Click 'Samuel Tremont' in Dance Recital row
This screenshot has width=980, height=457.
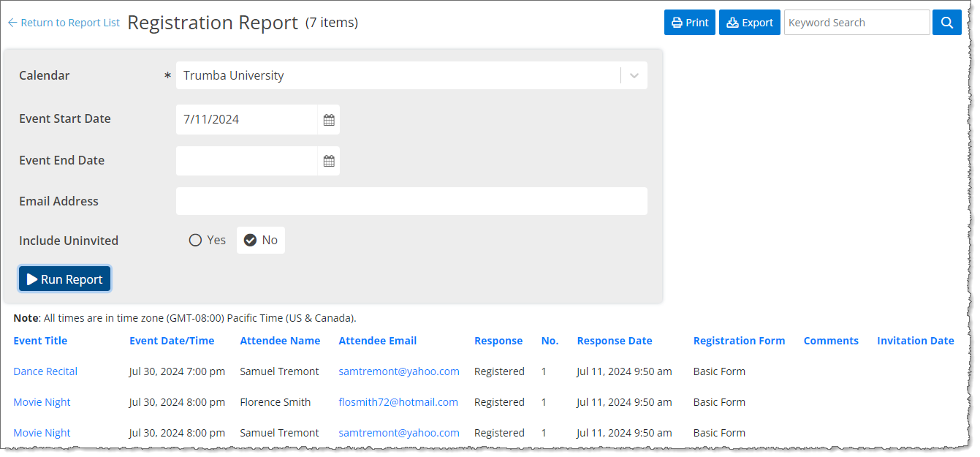279,371
